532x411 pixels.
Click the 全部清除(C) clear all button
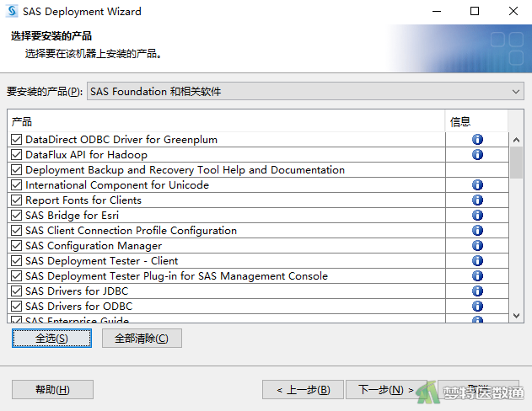tap(142, 339)
